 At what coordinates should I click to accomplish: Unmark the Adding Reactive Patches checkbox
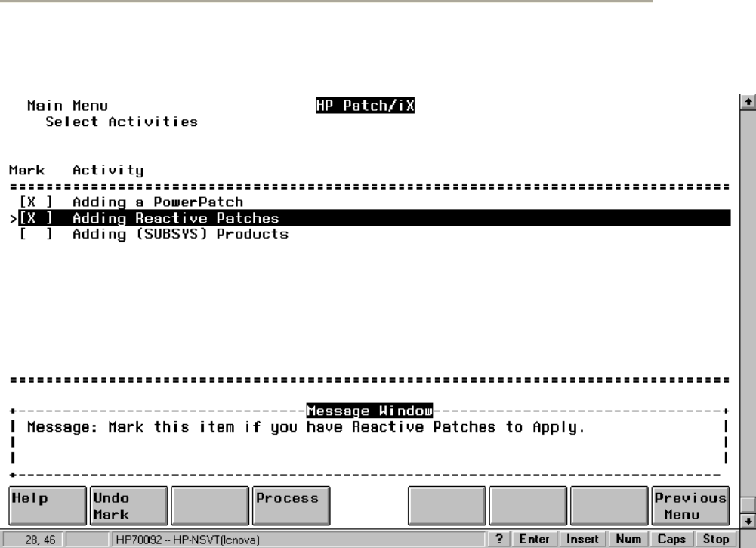pos(35,218)
